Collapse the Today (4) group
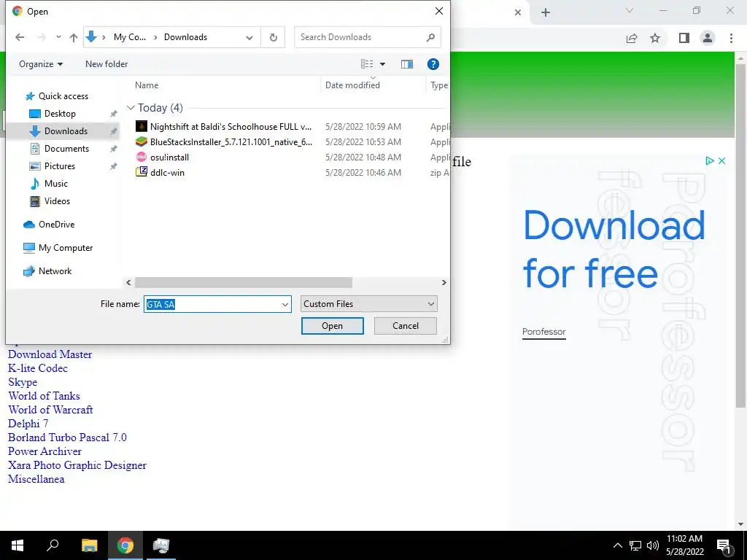 coord(131,108)
